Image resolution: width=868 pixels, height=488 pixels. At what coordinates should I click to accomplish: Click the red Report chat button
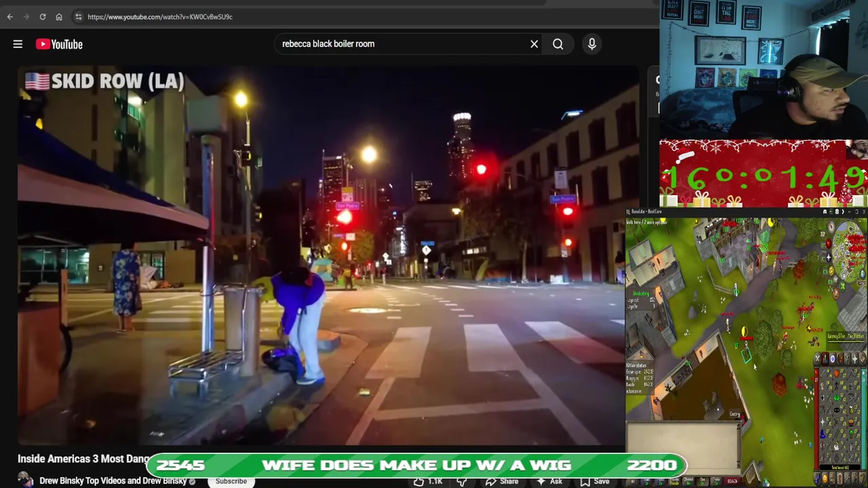pyautogui.click(x=732, y=481)
